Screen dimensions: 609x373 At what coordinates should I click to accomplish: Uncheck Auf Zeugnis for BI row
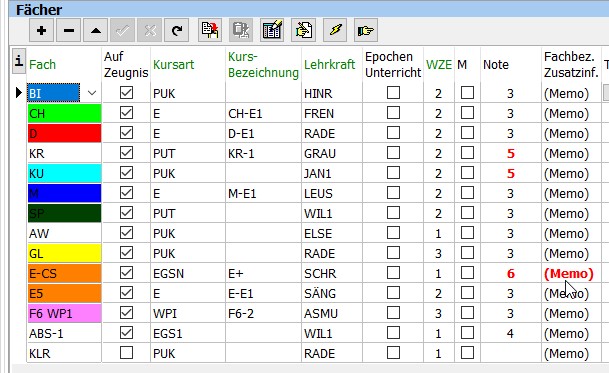point(126,93)
